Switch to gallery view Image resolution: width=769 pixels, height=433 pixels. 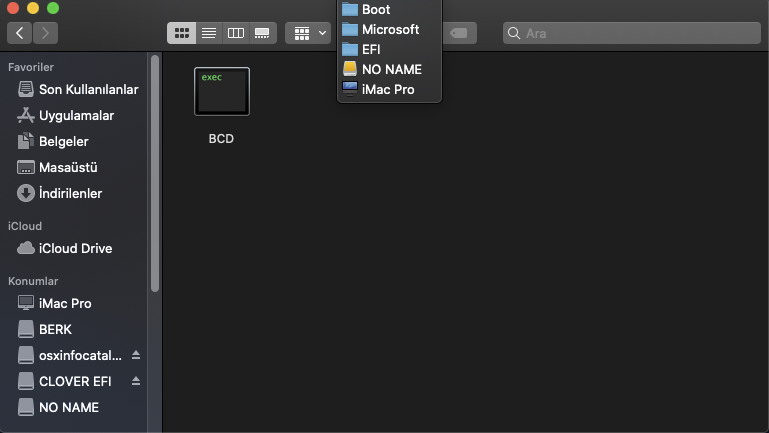[x=262, y=33]
